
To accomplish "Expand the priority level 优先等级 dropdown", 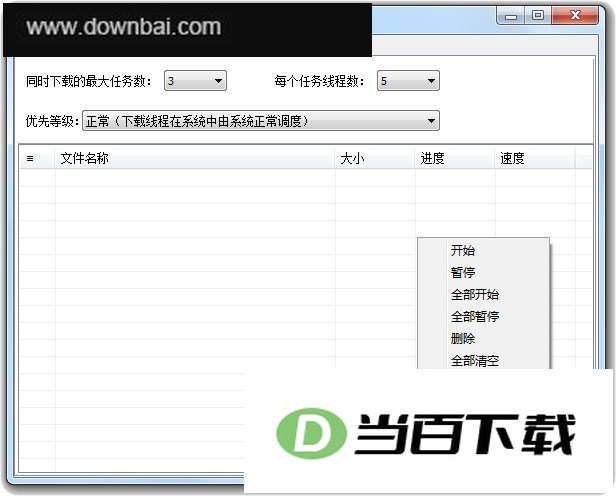I will (261, 121).
